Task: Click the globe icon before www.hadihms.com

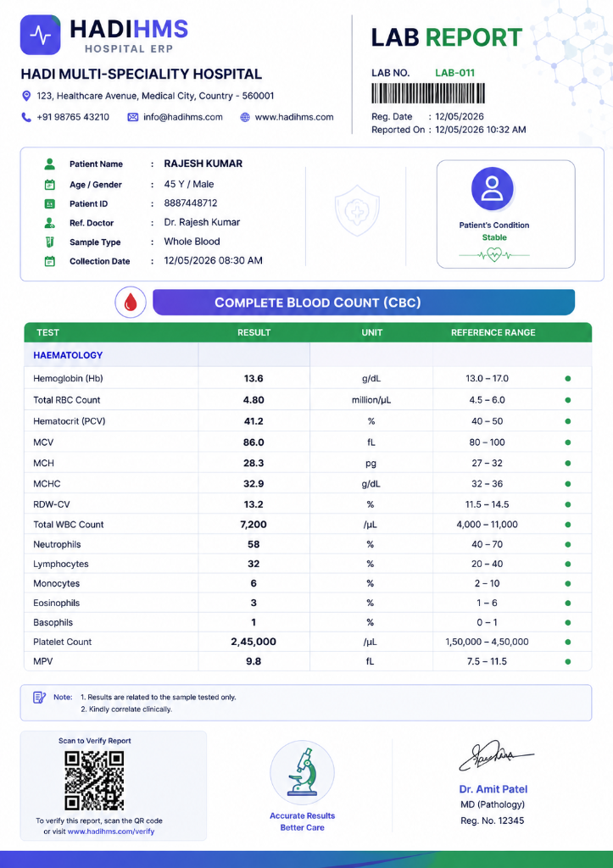Action: pyautogui.click(x=245, y=117)
